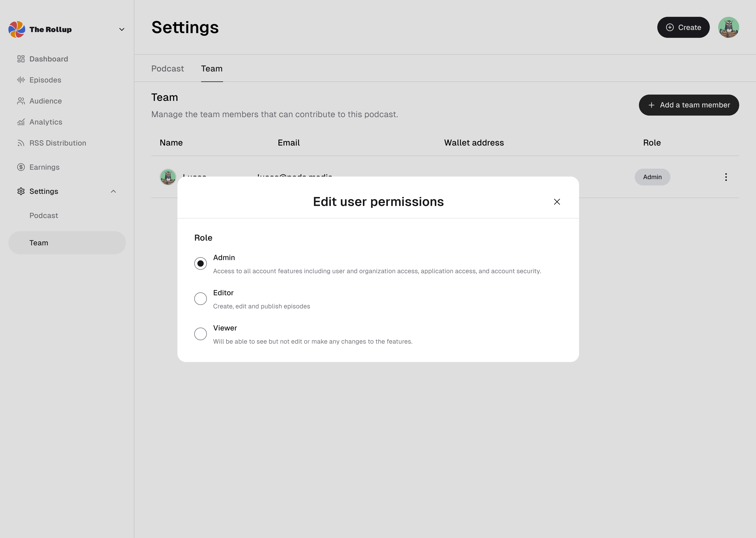Choose the Viewer role
The width and height of the screenshot is (756, 538).
[x=200, y=334]
